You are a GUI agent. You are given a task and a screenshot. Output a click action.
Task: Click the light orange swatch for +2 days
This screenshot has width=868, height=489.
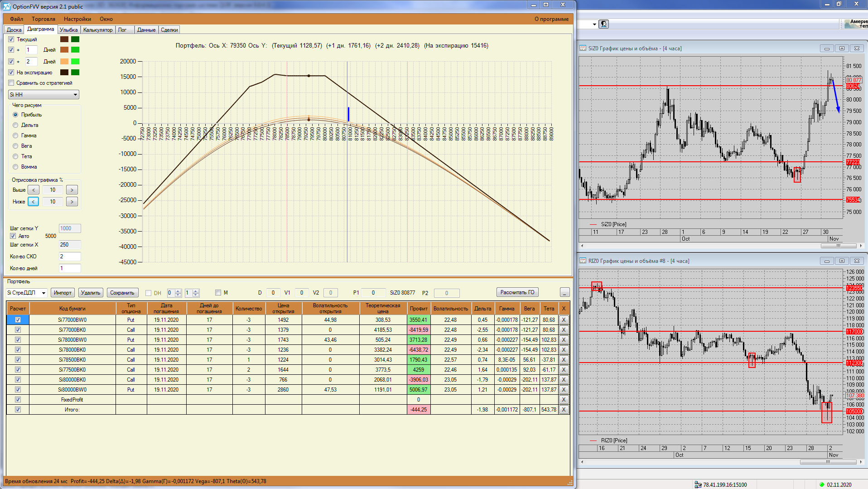coord(64,62)
